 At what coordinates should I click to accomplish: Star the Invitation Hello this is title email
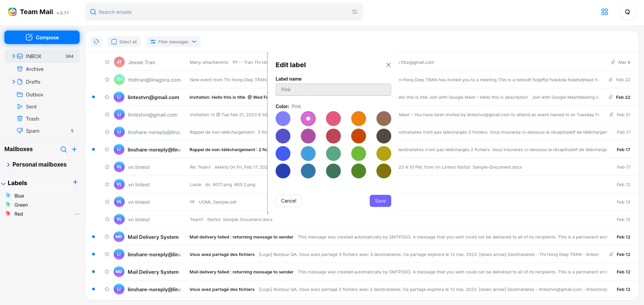pyautogui.click(x=107, y=97)
